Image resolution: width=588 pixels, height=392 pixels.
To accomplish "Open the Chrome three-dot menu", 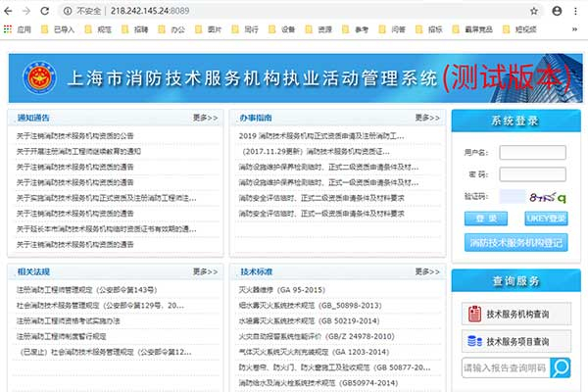I will [576, 11].
